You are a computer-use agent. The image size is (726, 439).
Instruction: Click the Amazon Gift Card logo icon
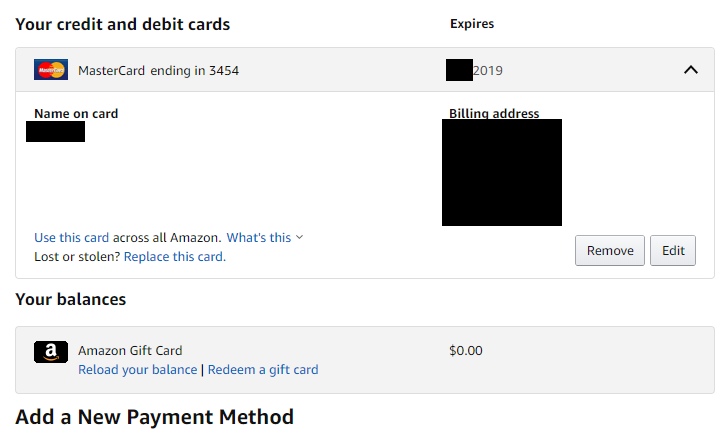pyautogui.click(x=50, y=351)
